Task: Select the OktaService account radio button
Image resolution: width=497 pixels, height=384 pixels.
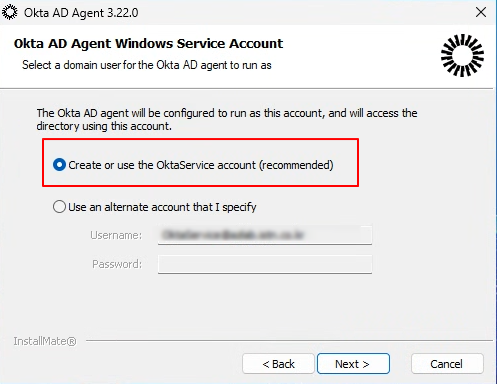Action: point(59,165)
